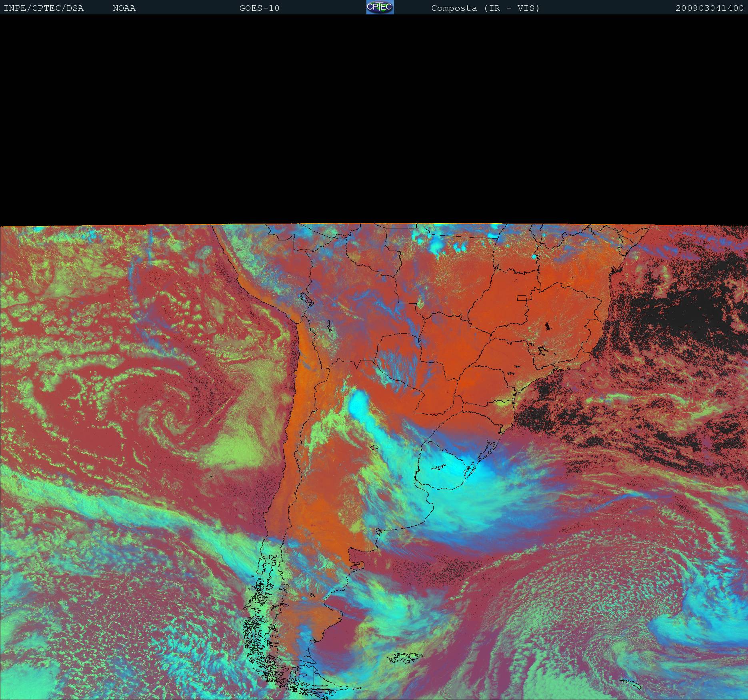The image size is (748, 700).
Task: Click the CPTEC logo in the header
Action: [x=380, y=7]
